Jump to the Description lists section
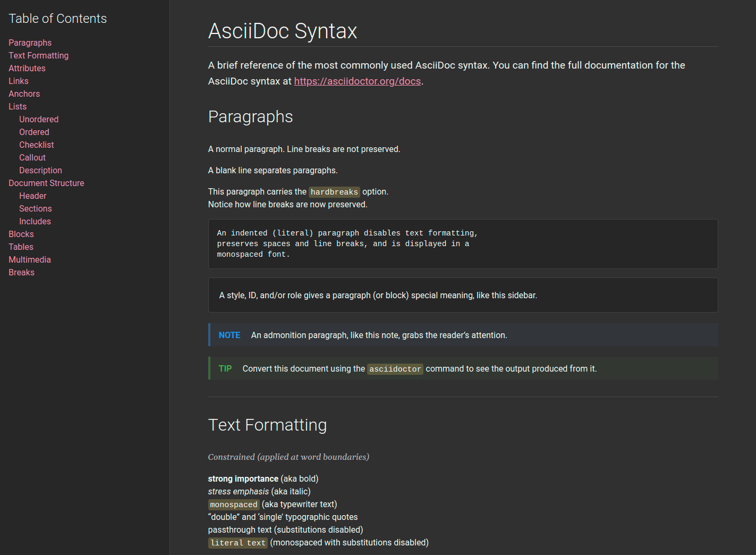This screenshot has height=555, width=756. point(40,170)
